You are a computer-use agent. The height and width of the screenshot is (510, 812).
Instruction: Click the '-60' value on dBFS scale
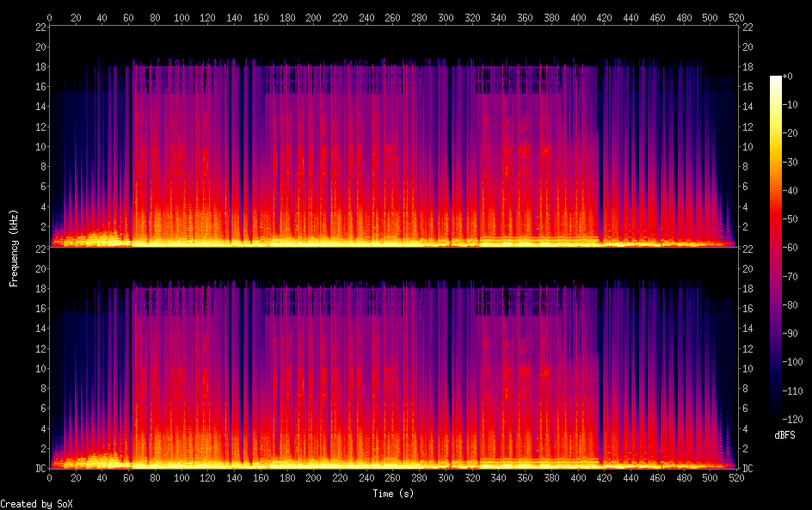(790, 248)
